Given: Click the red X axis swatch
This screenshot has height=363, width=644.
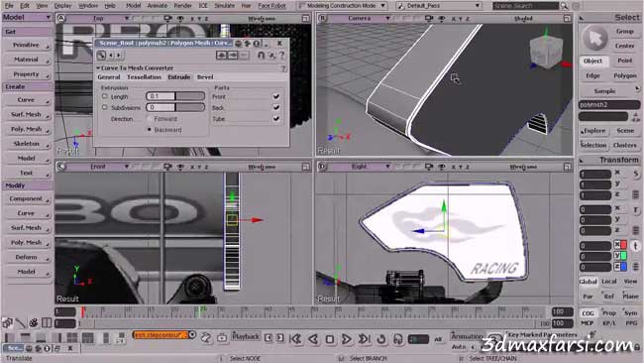Looking at the screenshot, I should (x=623, y=245).
